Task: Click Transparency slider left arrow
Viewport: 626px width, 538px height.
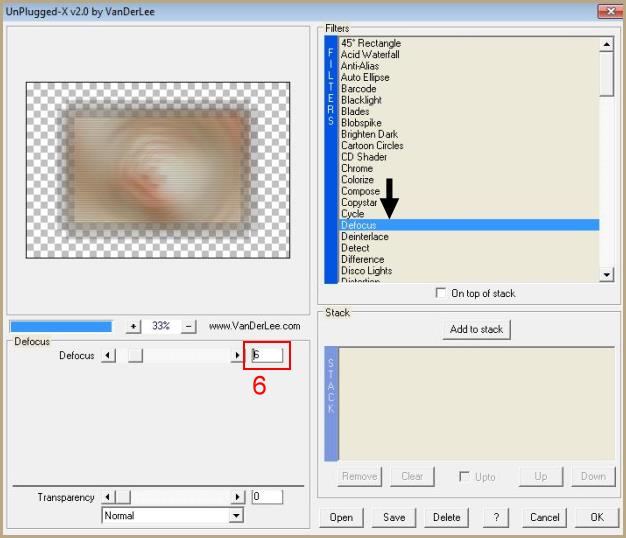Action: (109, 497)
